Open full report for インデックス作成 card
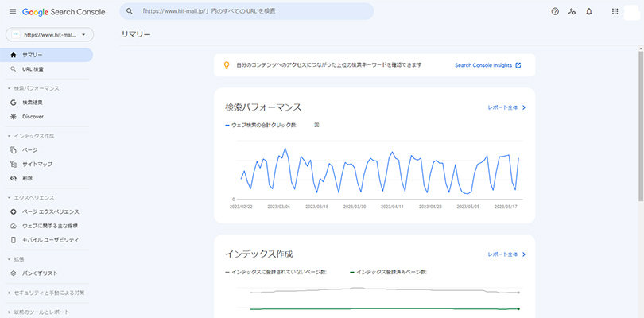This screenshot has height=318, width=644. (506, 254)
